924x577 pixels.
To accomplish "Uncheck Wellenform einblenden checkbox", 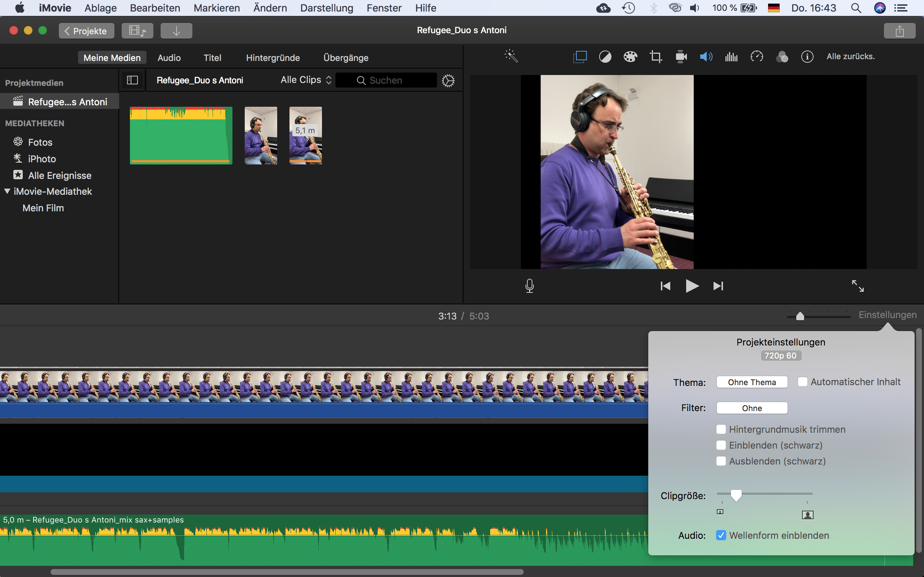I will coord(721,536).
